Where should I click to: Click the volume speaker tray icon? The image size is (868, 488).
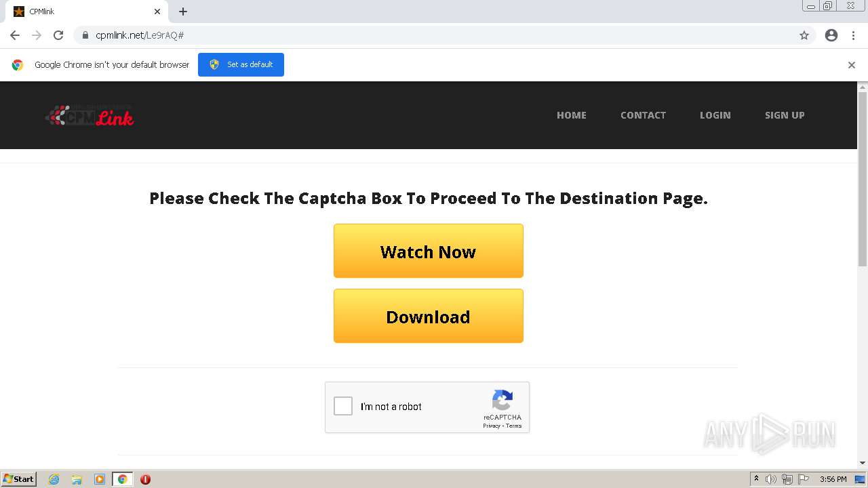click(771, 479)
